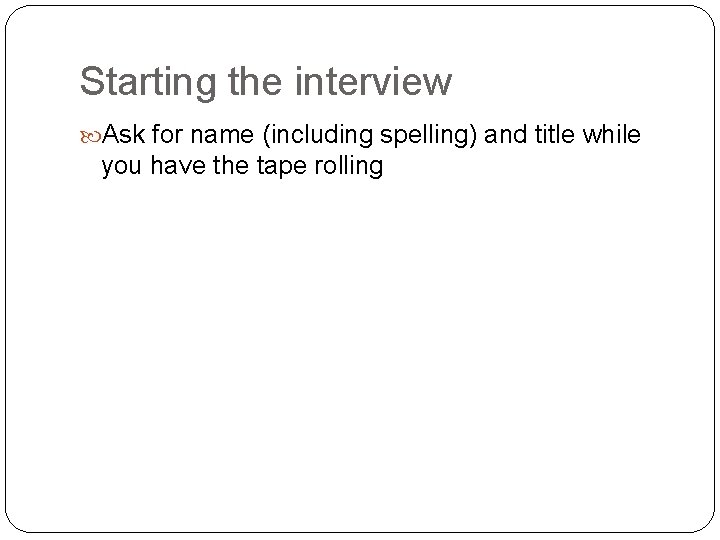
Task: Click the word "have" in the second line
Action: (x=178, y=165)
